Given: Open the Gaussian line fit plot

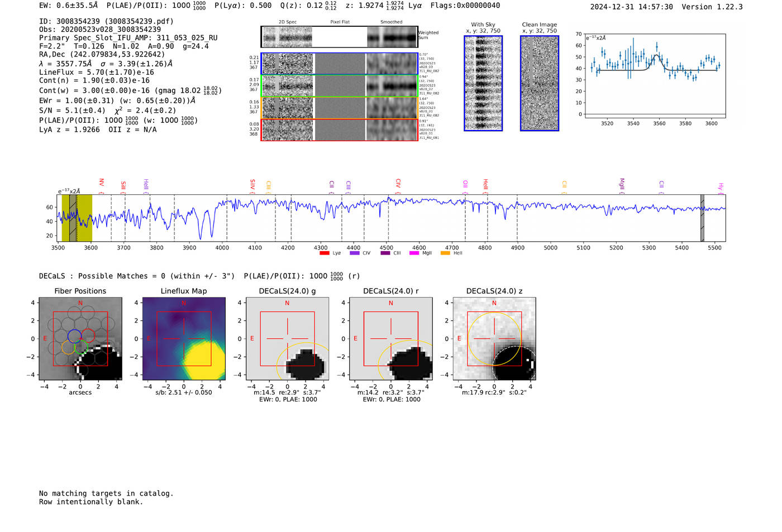Looking at the screenshot, I should click(x=655, y=77).
